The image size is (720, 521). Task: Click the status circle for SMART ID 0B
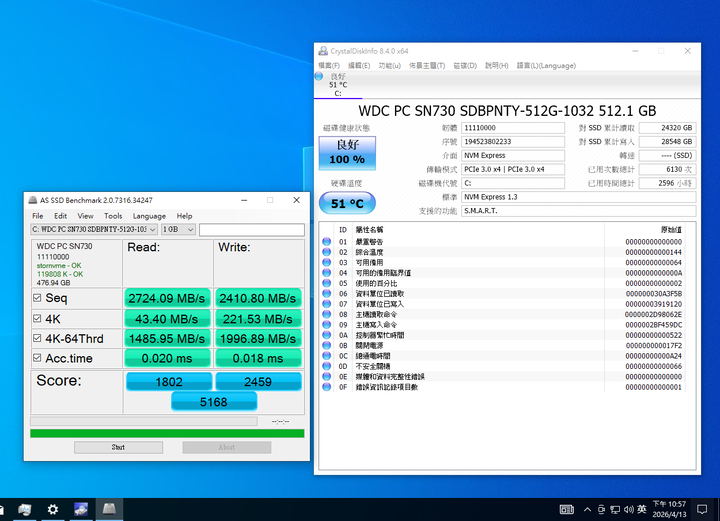click(x=326, y=345)
